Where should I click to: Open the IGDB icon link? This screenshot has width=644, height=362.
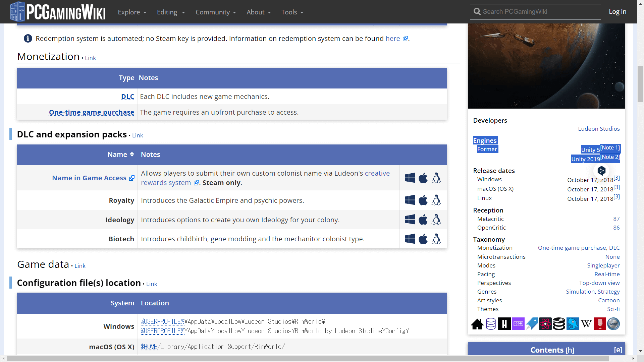click(518, 324)
